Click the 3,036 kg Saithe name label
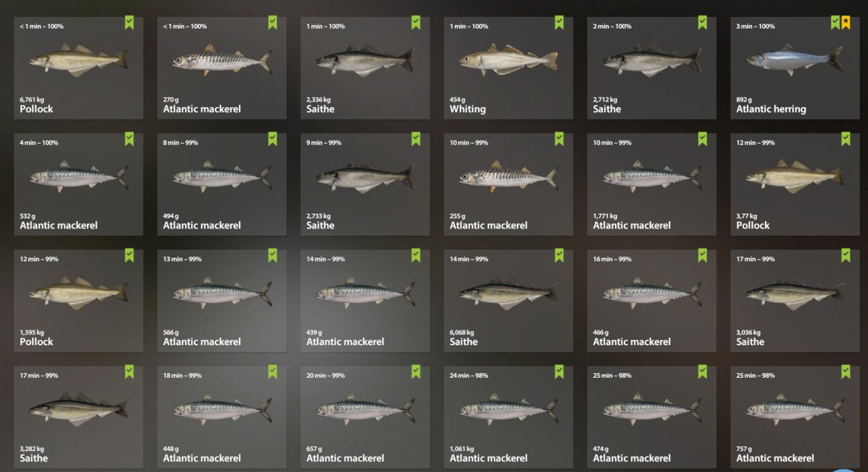Image resolution: width=868 pixels, height=472 pixels. (750, 342)
